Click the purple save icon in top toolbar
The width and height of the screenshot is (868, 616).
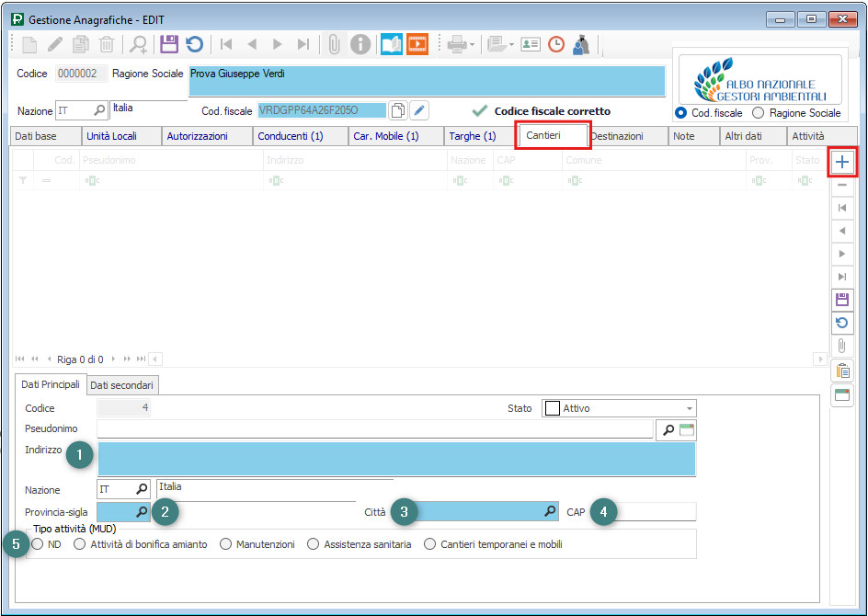(x=168, y=43)
